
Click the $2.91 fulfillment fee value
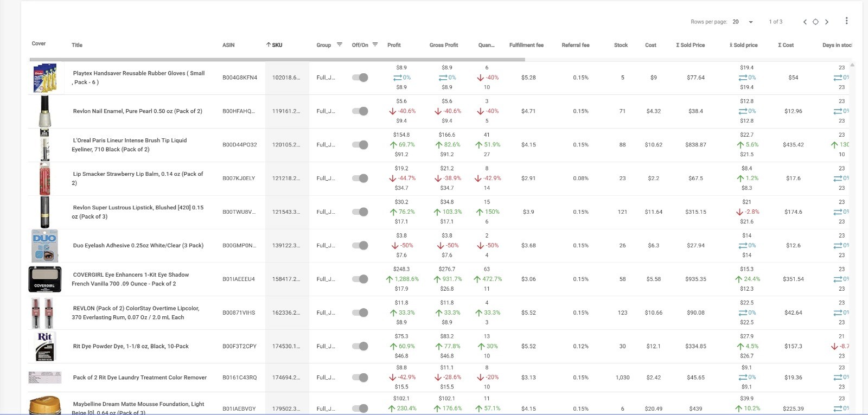point(528,178)
